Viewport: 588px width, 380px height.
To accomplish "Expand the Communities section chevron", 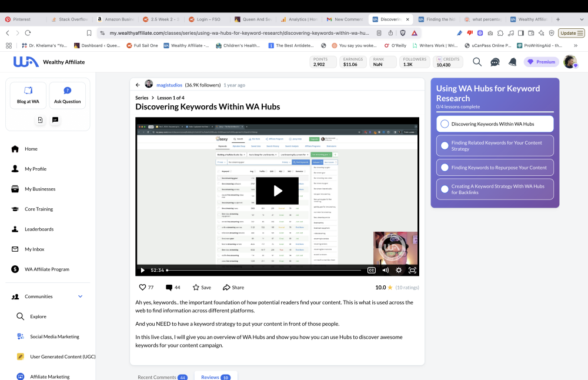I will tap(80, 296).
